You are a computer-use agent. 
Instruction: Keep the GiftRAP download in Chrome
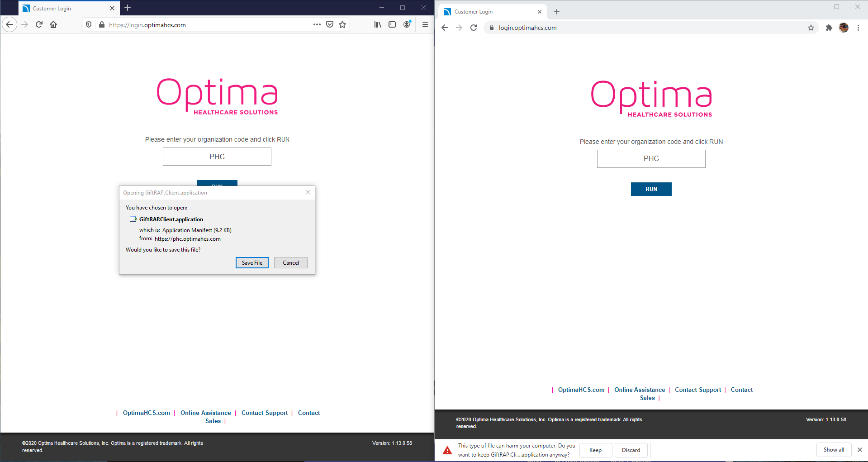595,450
